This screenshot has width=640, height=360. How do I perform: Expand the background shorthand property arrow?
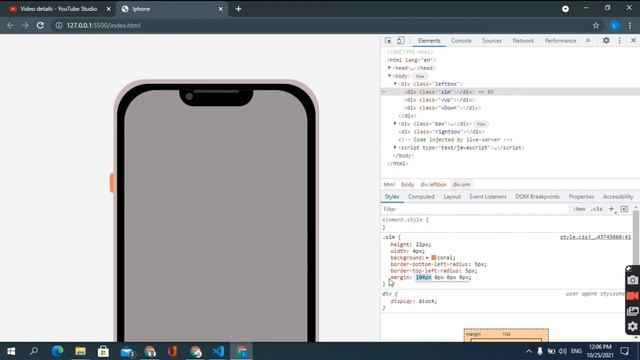[x=427, y=258]
